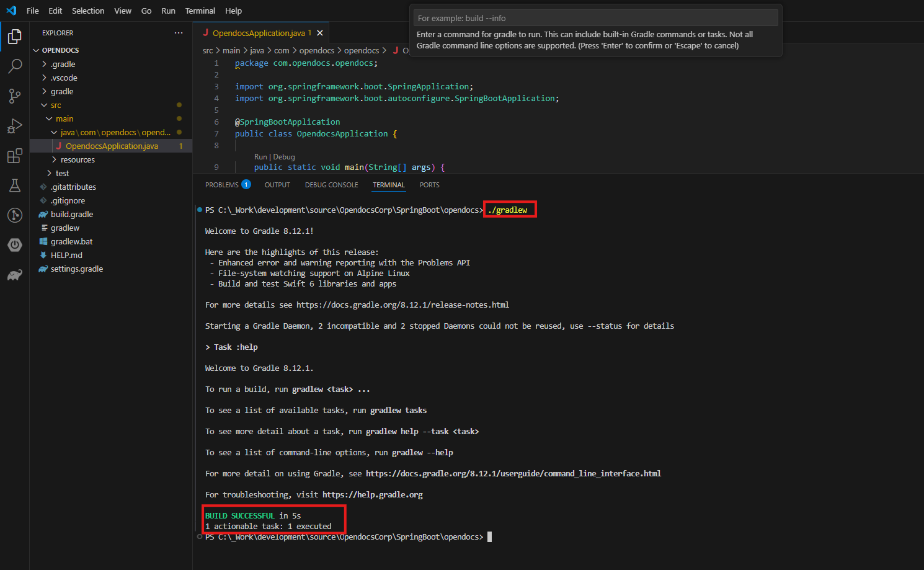Open Explorer more actions ellipsis

(x=179, y=33)
